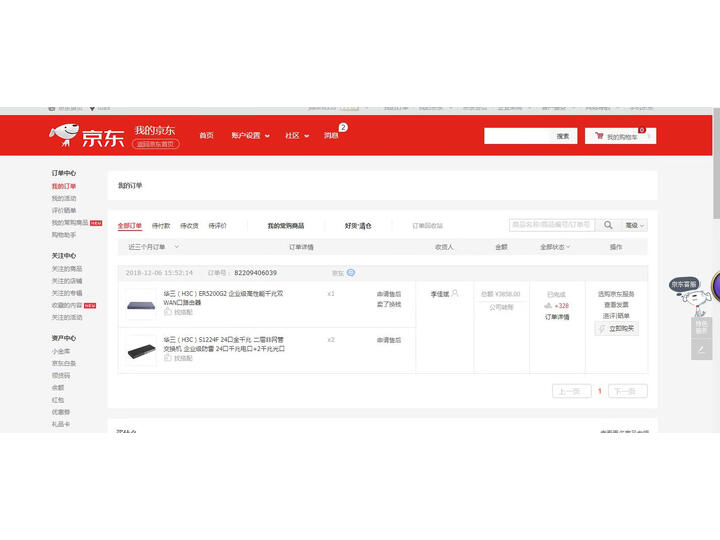This screenshot has width=720, height=540.
Task: Open 关注的商品 in the sidebar
Action: click(67, 269)
